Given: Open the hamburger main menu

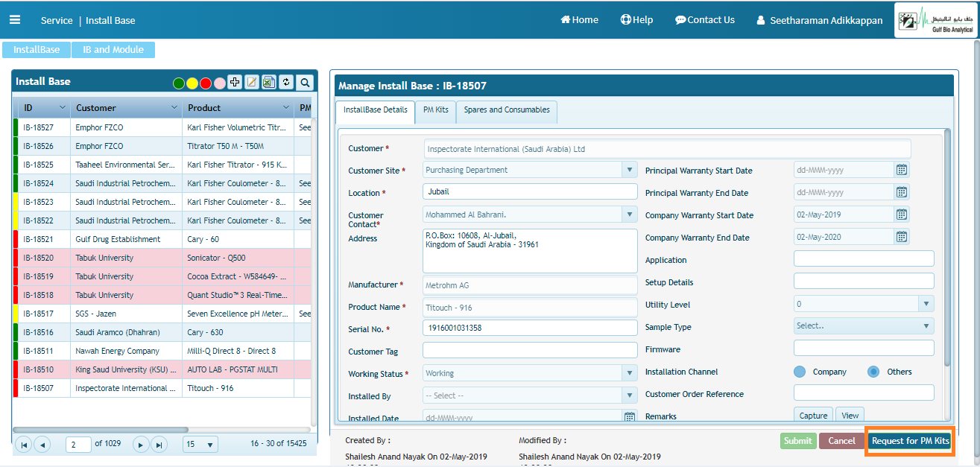Looking at the screenshot, I should pyautogui.click(x=15, y=20).
